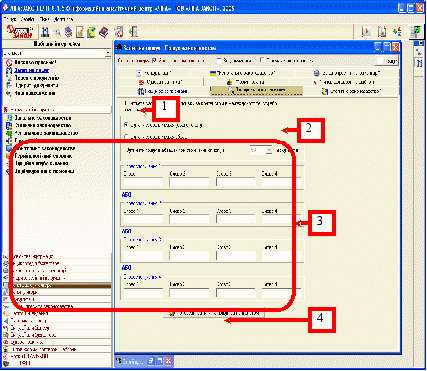
Task: Toggle the checked checkbox in dialog header row
Action: [x=154, y=60]
